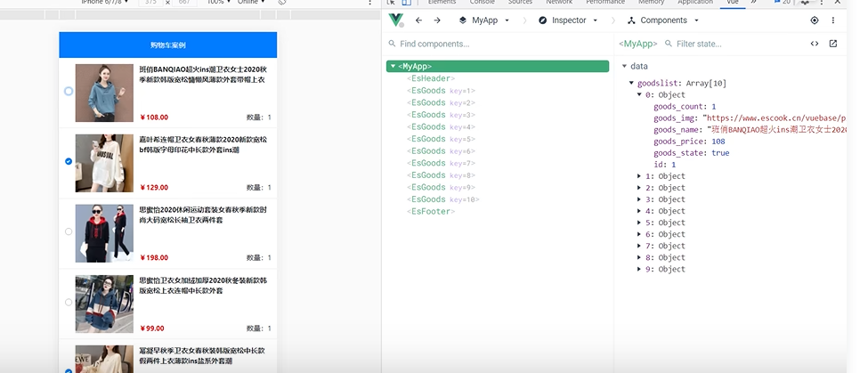Viewport: 868px width, 373px height.
Task: Click the ¥129.00 price text
Action: point(154,187)
